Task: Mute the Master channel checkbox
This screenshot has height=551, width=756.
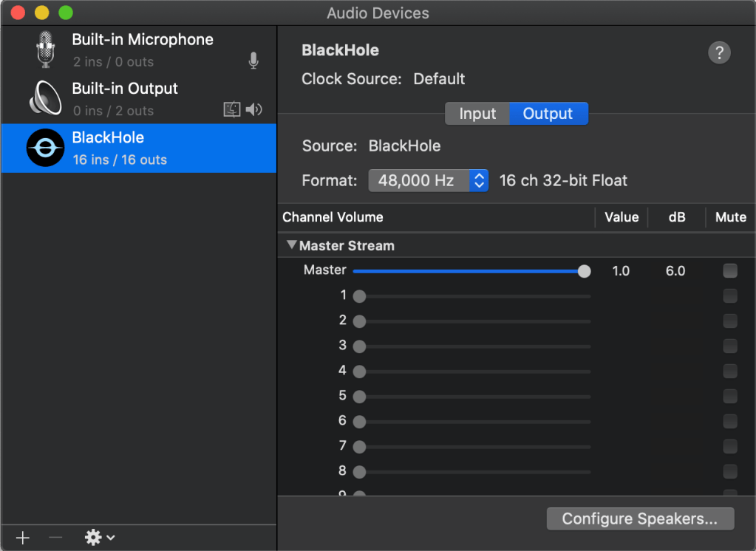Action: [730, 271]
